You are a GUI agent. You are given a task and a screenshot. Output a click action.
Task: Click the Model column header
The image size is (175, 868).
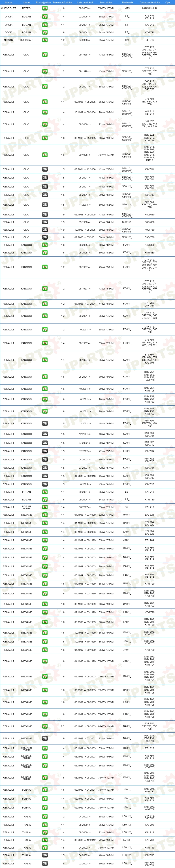26,2
